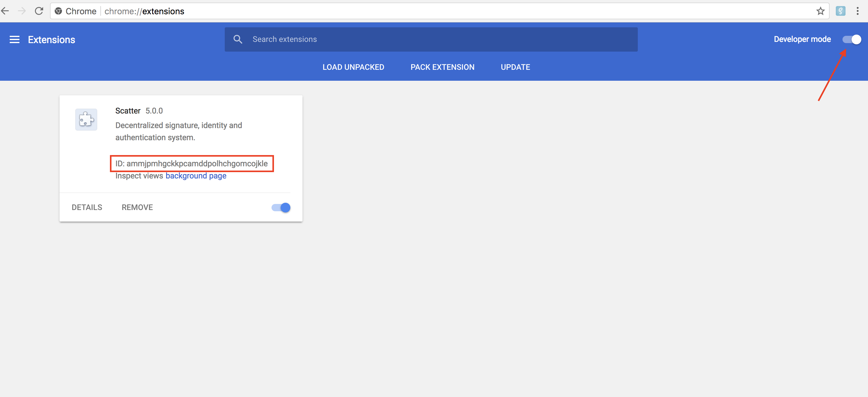
Task: Click the search magnifier icon
Action: tap(238, 39)
